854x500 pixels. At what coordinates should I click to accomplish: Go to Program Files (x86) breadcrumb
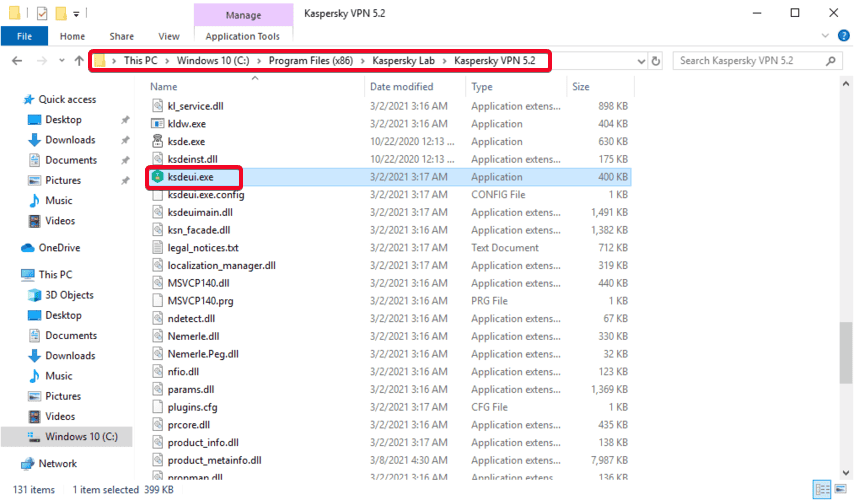(310, 60)
